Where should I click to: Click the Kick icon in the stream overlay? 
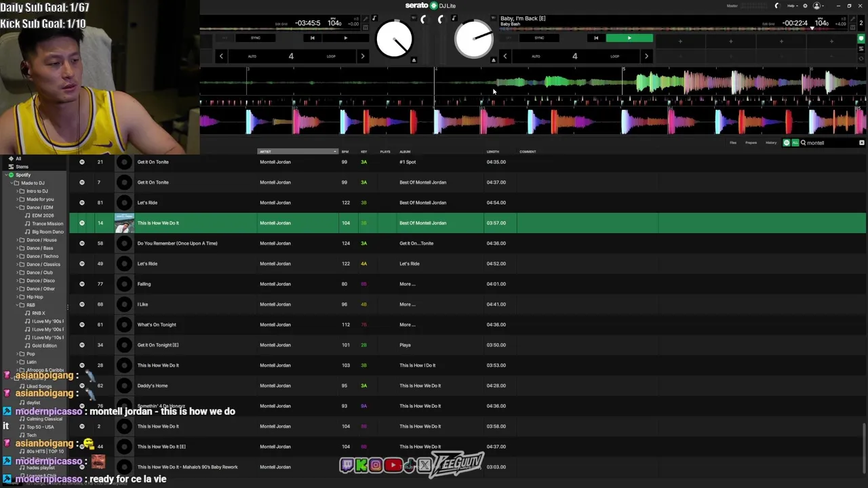tap(361, 465)
